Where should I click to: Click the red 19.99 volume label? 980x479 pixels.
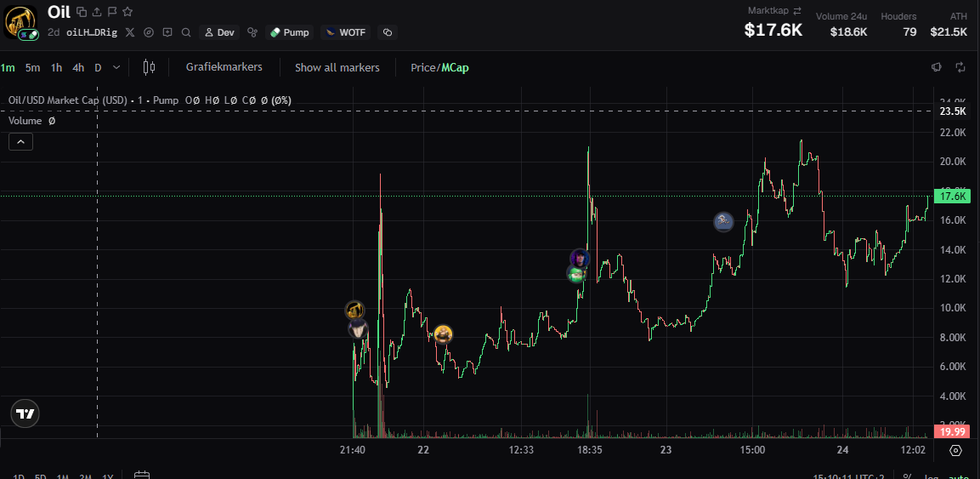point(951,431)
